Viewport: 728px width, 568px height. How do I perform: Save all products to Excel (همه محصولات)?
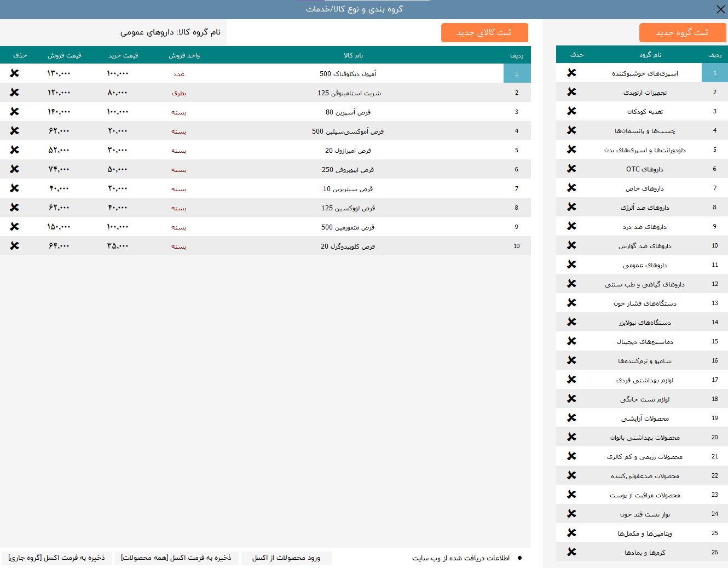click(x=176, y=558)
